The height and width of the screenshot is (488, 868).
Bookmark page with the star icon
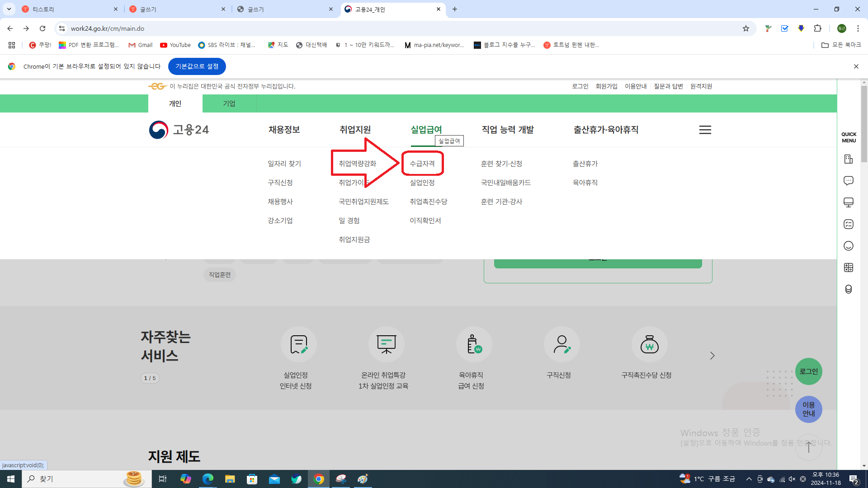tap(745, 28)
